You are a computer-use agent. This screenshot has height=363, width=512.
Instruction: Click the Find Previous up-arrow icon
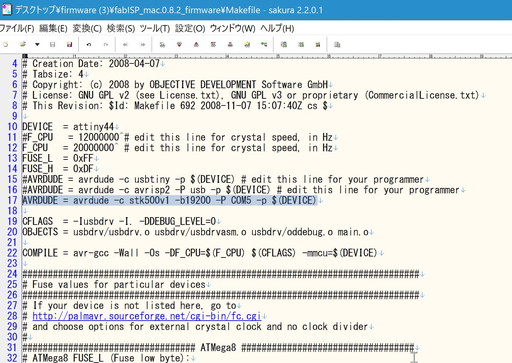pyautogui.click(x=196, y=44)
